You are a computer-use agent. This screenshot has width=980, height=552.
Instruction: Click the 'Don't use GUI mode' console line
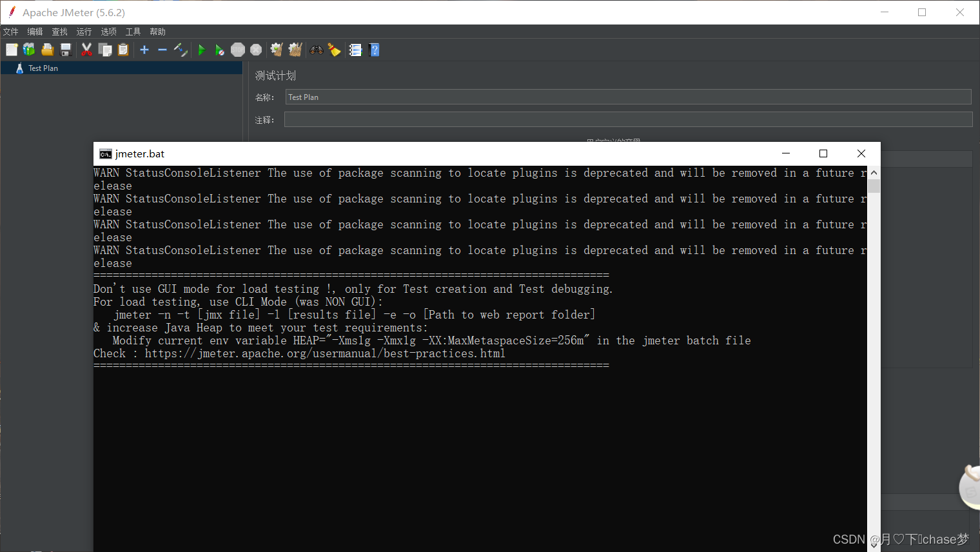pyautogui.click(x=353, y=289)
